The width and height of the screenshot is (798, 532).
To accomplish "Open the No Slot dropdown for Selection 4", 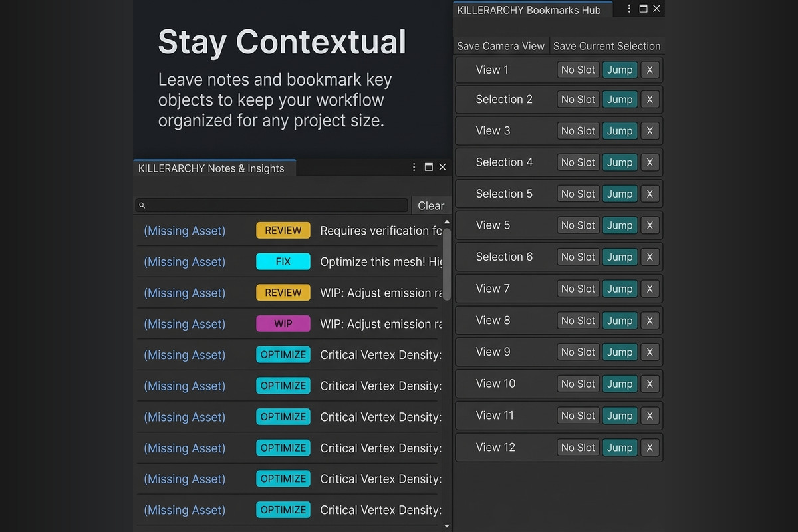I will (x=578, y=162).
